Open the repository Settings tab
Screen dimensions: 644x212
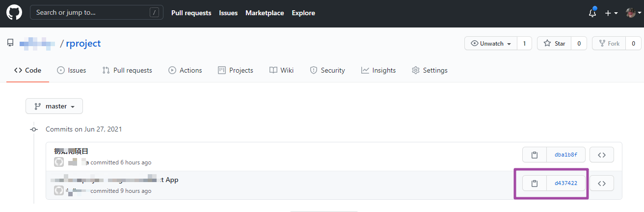[429, 70]
